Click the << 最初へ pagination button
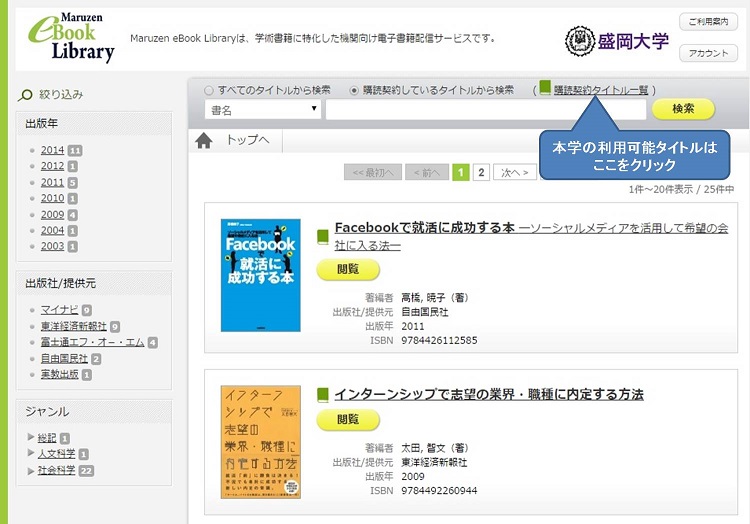 (x=373, y=172)
